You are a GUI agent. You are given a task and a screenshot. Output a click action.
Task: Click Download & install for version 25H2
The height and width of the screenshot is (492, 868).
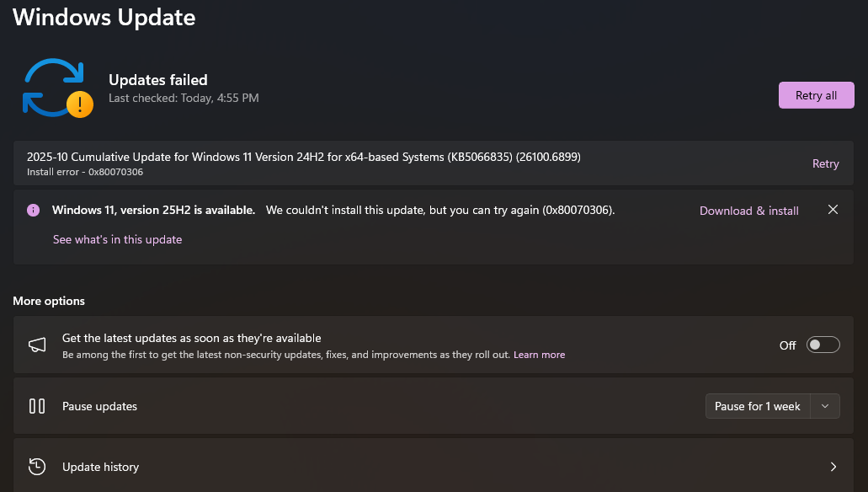click(x=748, y=211)
